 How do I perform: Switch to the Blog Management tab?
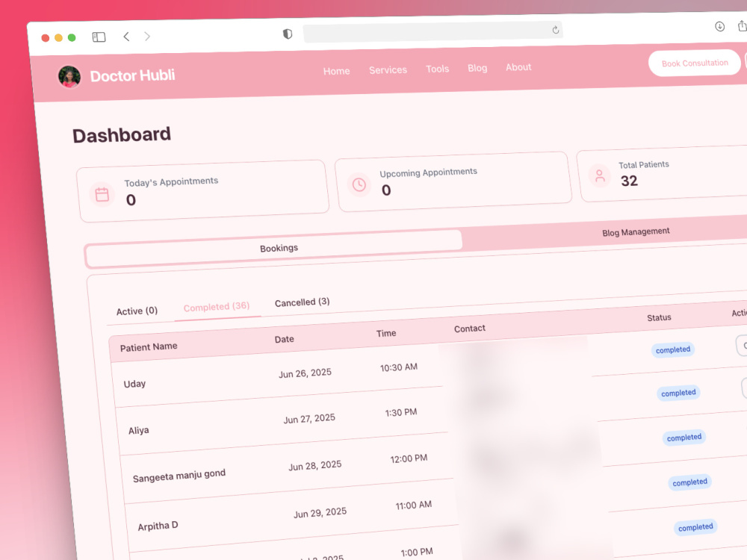(x=636, y=232)
